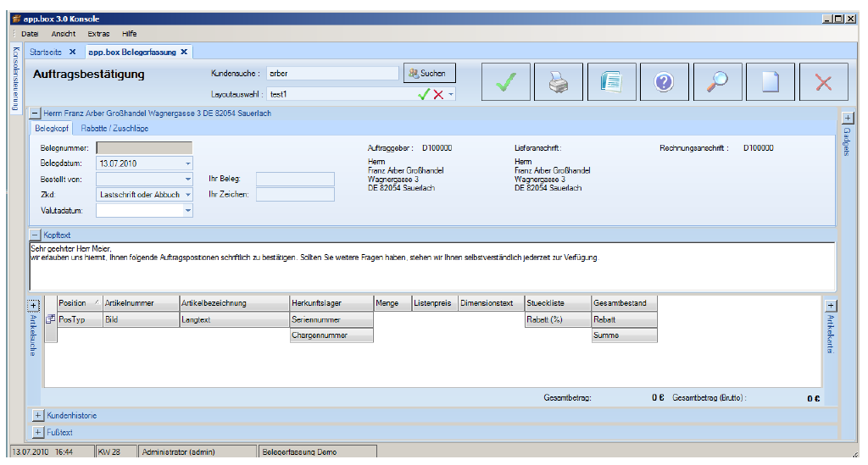Viewport: 868px width, 465px height.
Task: Close the app.box Belegerfassung tab
Action: tap(184, 52)
